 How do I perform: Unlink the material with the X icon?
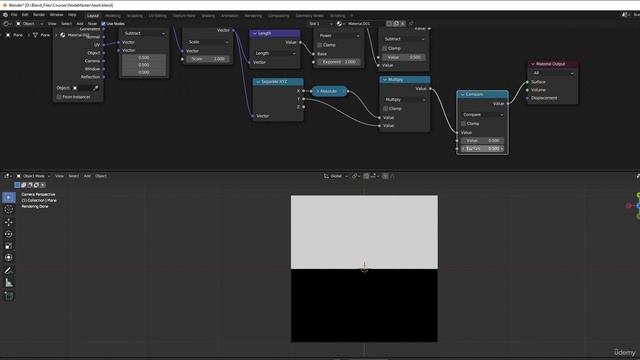(x=402, y=24)
